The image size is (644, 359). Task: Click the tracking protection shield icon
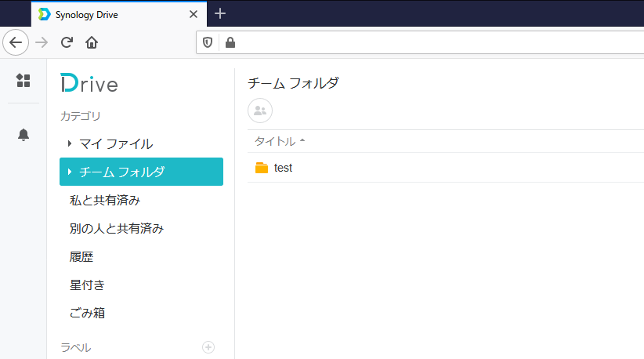(x=208, y=42)
